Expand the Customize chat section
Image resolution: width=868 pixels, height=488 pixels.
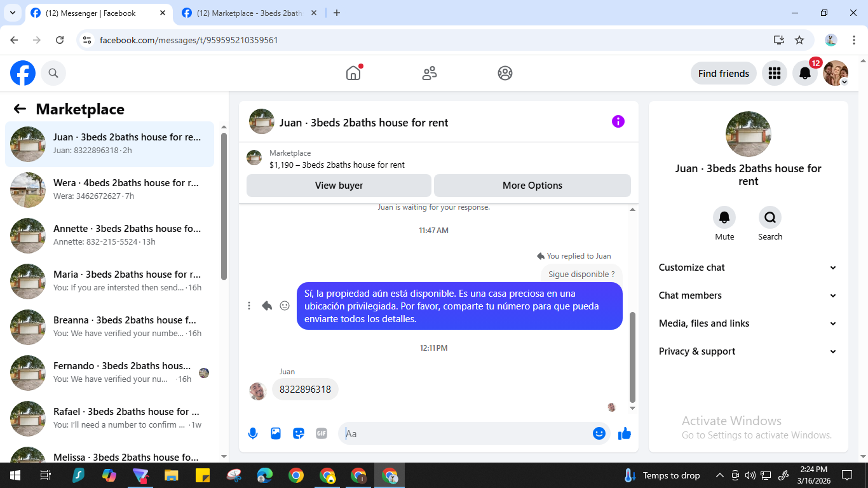tap(748, 268)
